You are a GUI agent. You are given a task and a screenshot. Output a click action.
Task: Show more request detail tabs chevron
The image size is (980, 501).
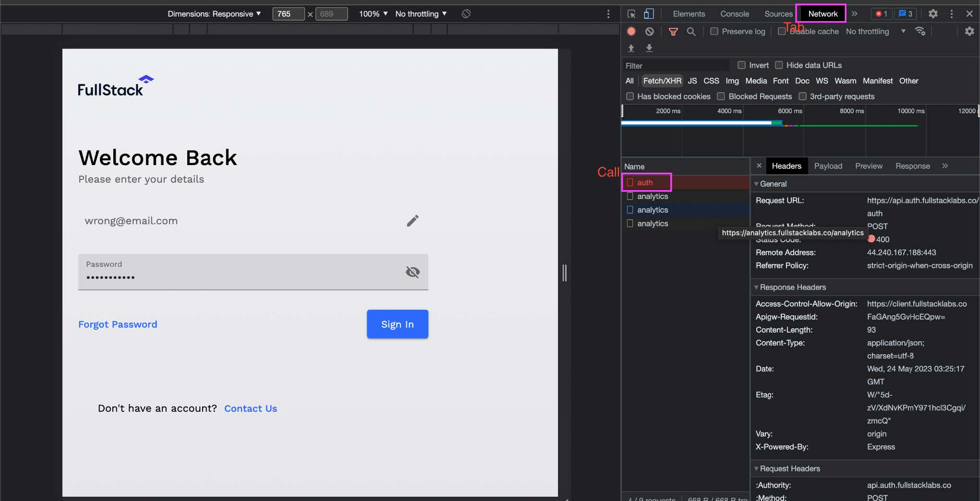945,166
